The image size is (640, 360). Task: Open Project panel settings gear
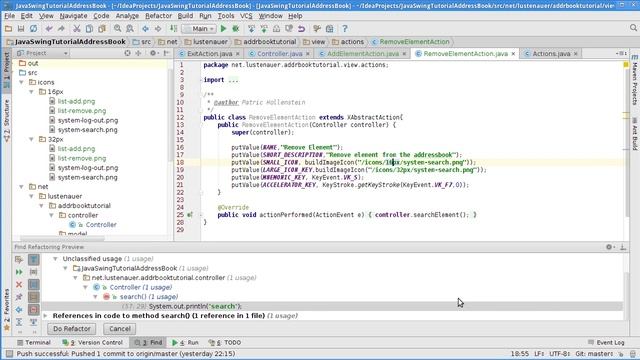153,53
